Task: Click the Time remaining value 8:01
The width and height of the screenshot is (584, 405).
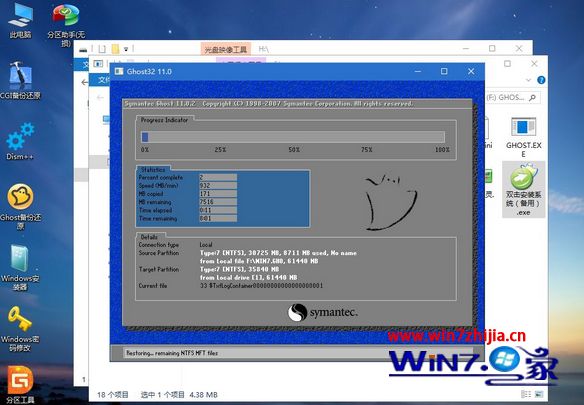Action: coord(218,218)
